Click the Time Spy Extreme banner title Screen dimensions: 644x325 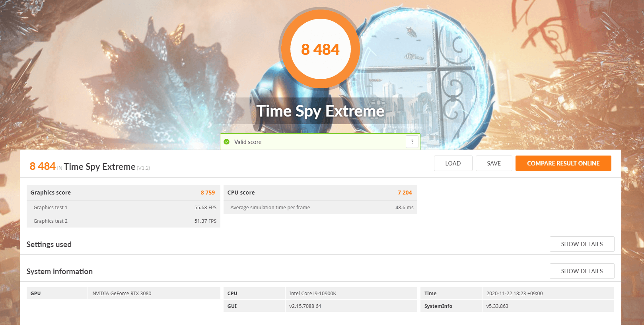(320, 111)
